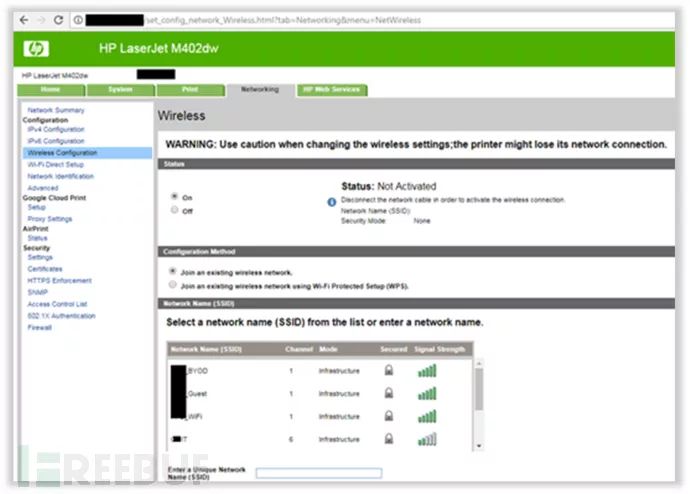This screenshot has height=494, width=690.
Task: Click the lock icon in the Guest row
Action: pos(389,392)
